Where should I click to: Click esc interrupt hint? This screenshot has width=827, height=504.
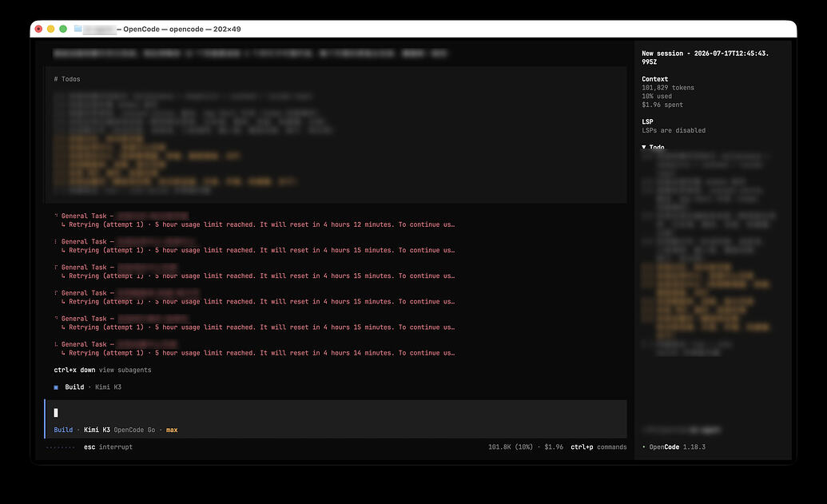pos(108,447)
